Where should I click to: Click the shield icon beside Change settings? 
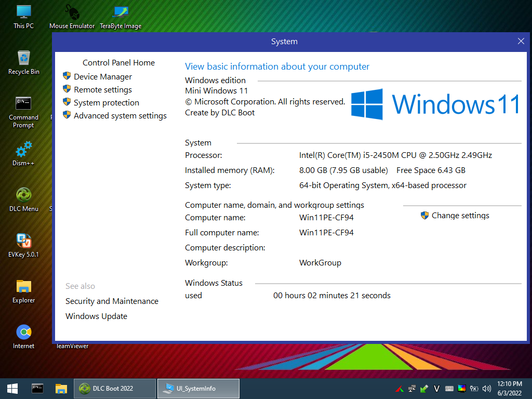424,215
